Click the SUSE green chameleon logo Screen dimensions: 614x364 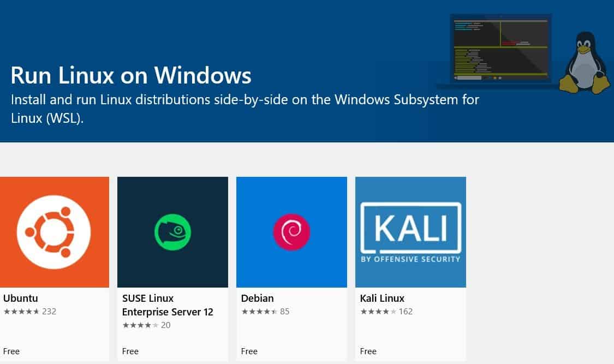tap(172, 232)
